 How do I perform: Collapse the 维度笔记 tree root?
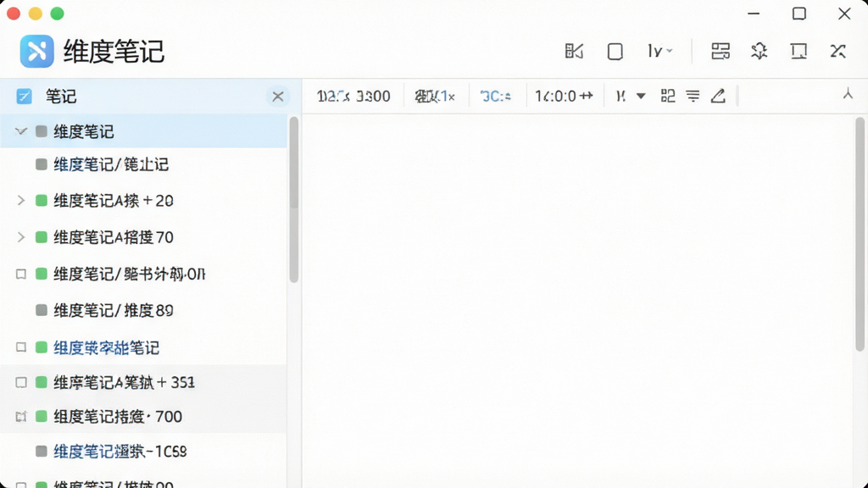[21, 131]
